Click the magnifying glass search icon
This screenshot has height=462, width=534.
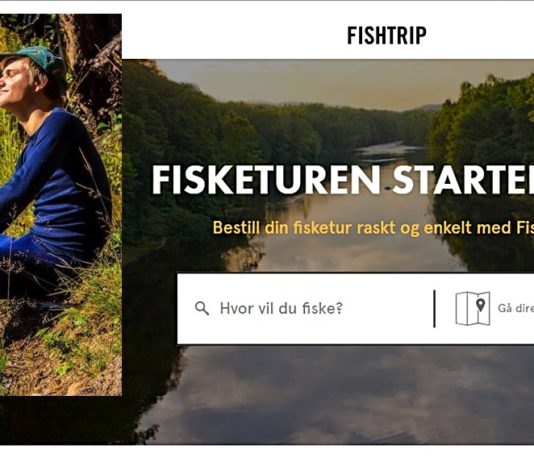click(202, 308)
